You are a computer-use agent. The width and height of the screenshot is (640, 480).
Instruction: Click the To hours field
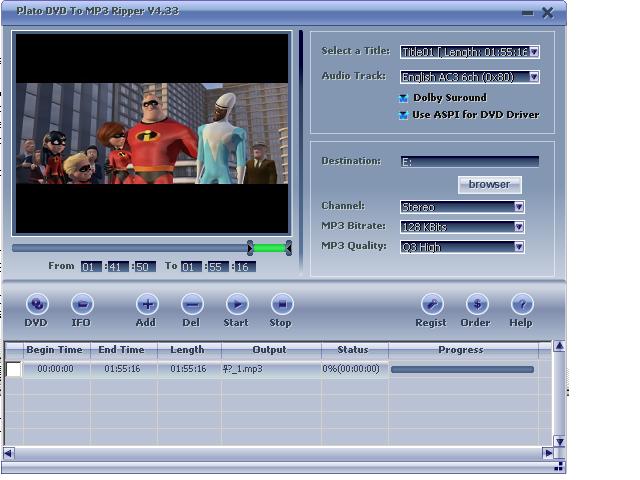[x=191, y=267]
